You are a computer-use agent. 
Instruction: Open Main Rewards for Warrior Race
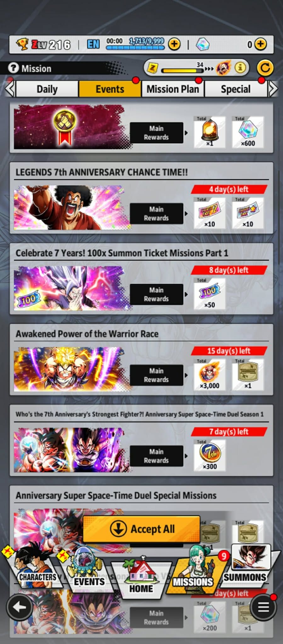pos(156,375)
